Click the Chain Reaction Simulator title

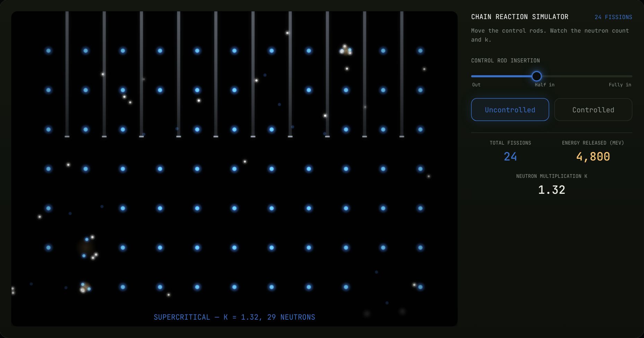(520, 17)
